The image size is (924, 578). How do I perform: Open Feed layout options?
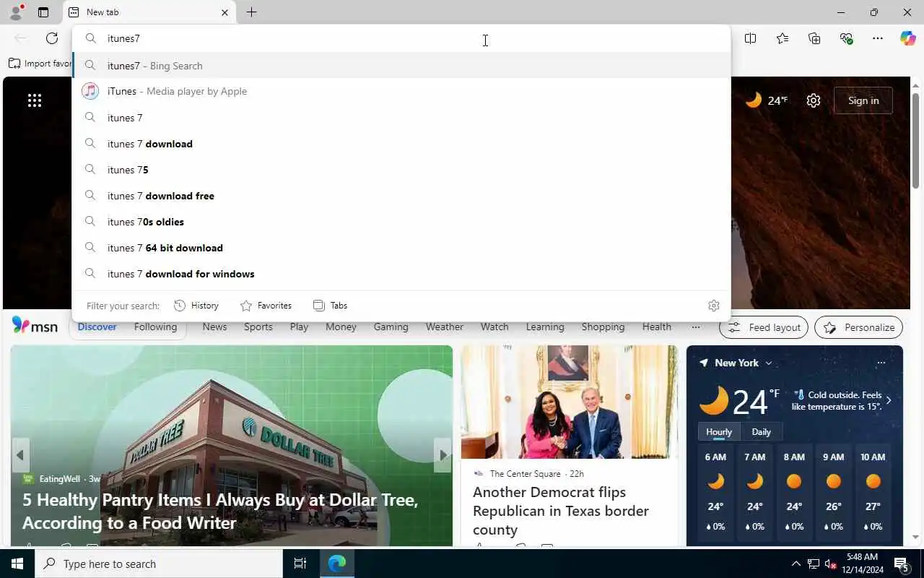764,327
